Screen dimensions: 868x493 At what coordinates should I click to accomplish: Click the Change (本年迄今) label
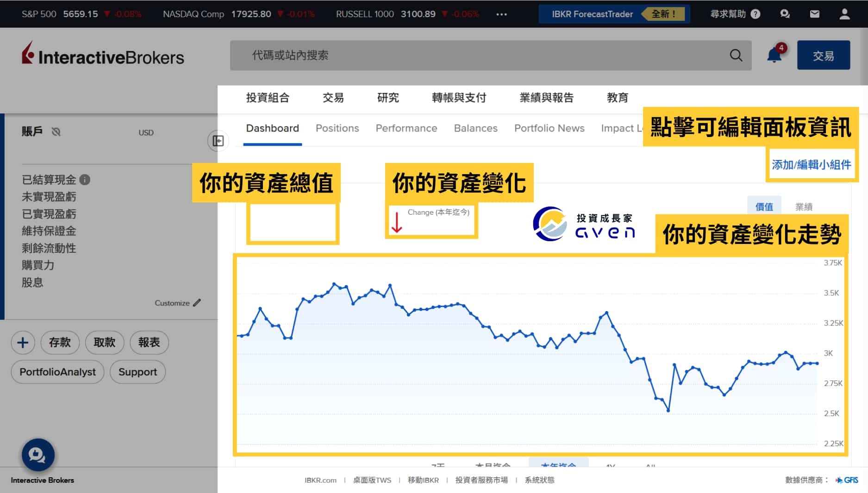click(x=438, y=212)
